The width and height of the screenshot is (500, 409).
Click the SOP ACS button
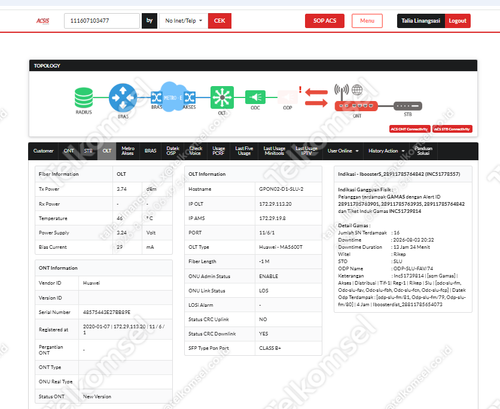click(x=325, y=21)
